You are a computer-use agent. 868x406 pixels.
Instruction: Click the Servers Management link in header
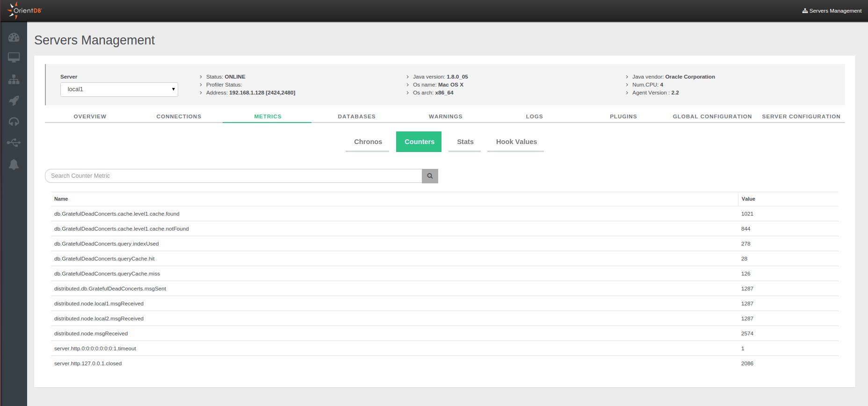point(832,11)
